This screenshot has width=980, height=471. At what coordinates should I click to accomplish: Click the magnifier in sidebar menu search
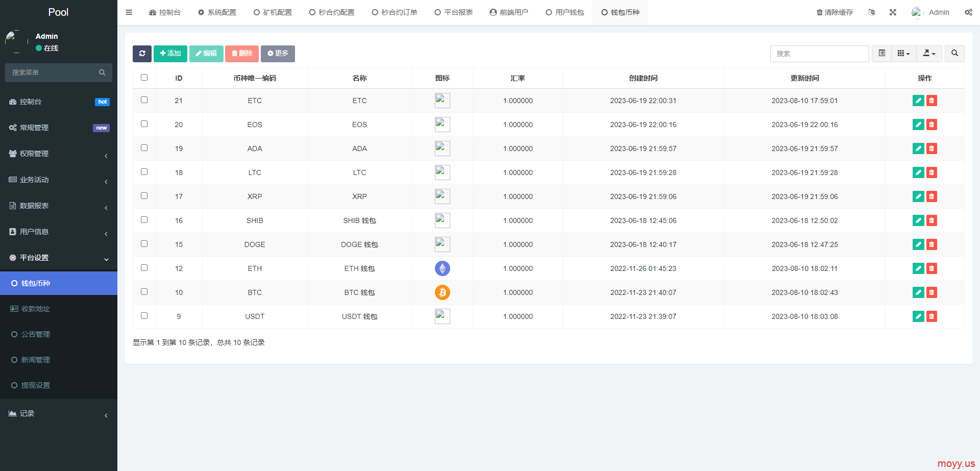(102, 72)
